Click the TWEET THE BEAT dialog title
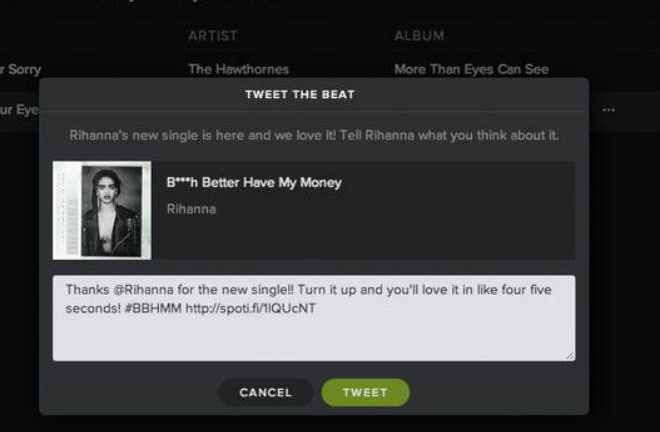 click(300, 95)
